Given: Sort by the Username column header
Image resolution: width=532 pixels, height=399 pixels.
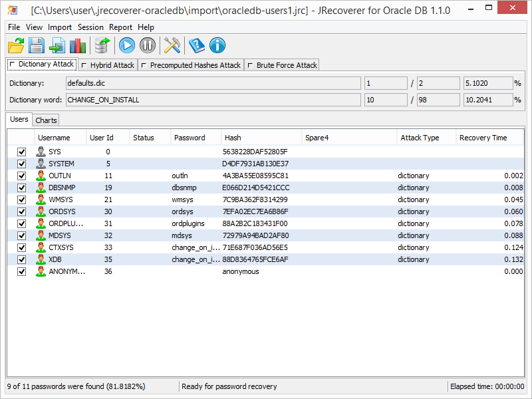Looking at the screenshot, I should pos(60,138).
